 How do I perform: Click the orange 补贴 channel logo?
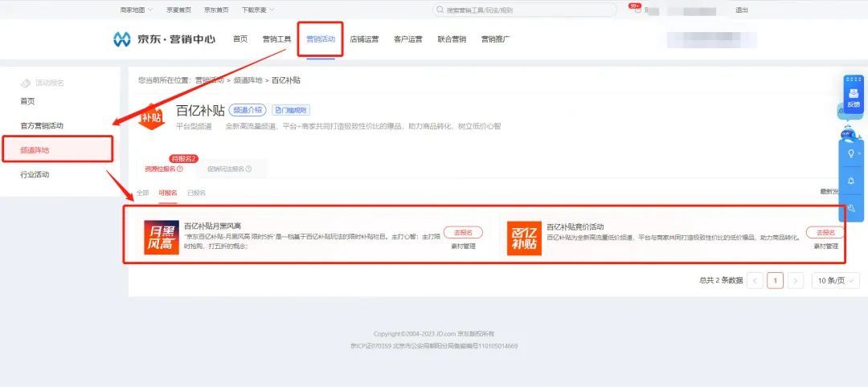(151, 117)
